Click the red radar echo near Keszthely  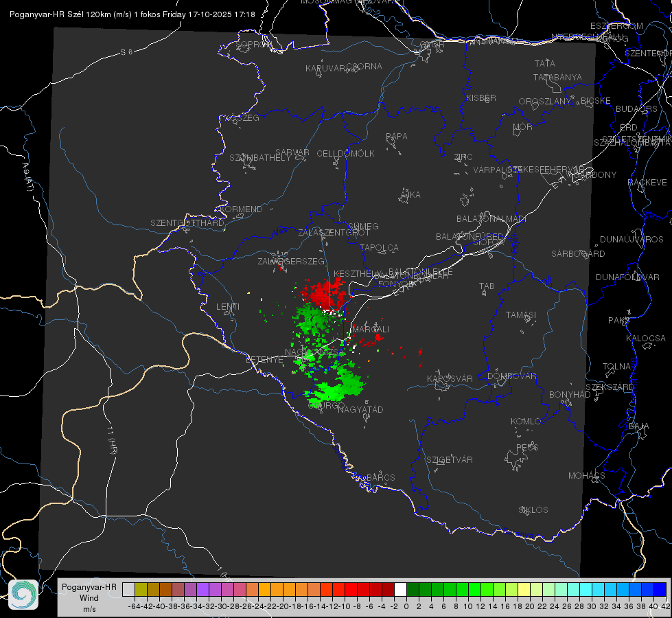tap(325, 294)
